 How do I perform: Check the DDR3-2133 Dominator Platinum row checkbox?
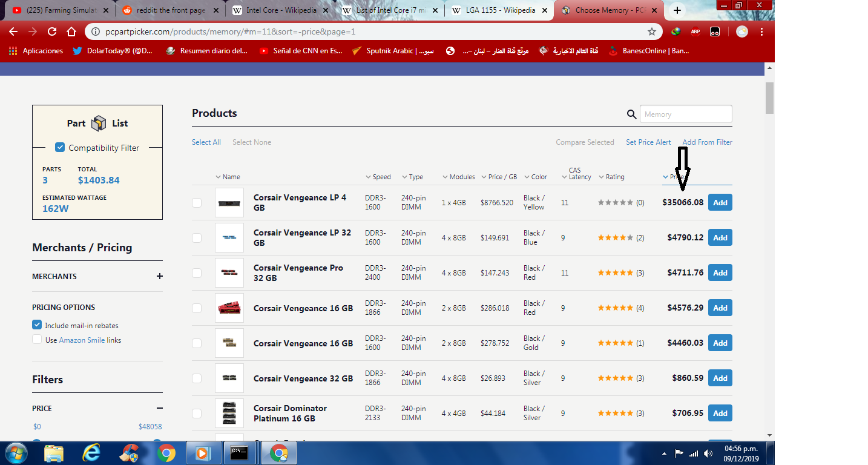tap(197, 414)
